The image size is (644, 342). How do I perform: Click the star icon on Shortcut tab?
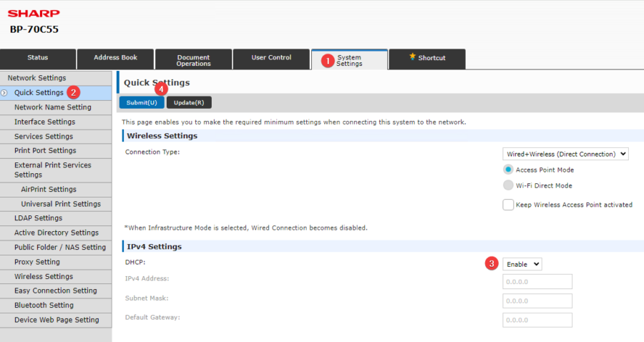412,57
